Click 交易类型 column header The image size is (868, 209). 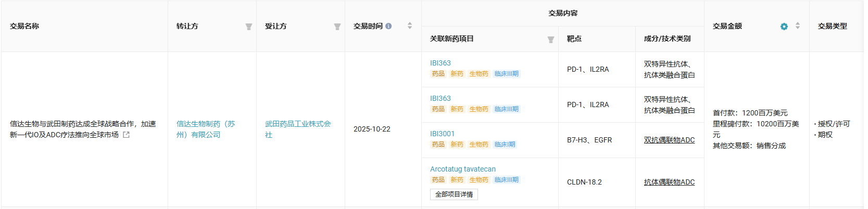coord(833,26)
